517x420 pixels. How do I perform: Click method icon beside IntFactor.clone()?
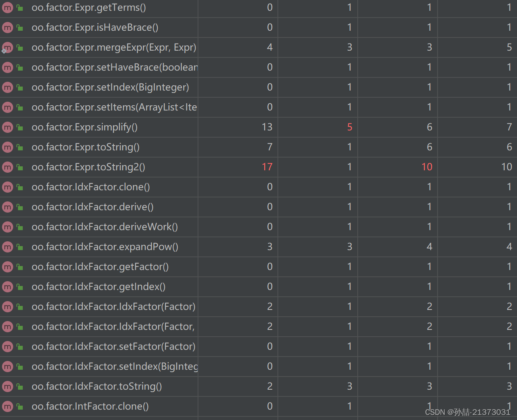[8, 406]
